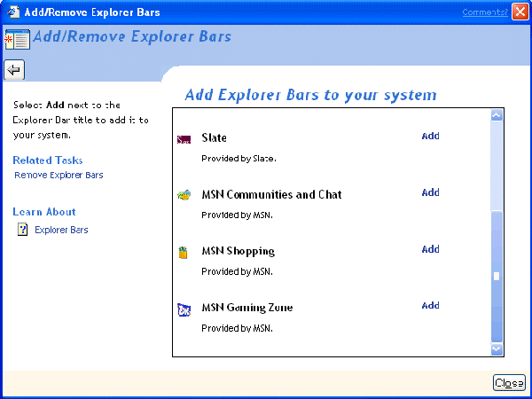Click the Slate explorer bar icon

tap(184, 139)
